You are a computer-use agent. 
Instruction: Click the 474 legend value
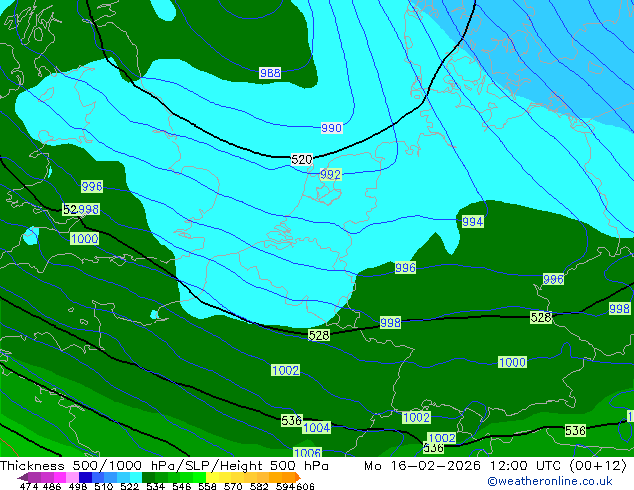point(29,486)
